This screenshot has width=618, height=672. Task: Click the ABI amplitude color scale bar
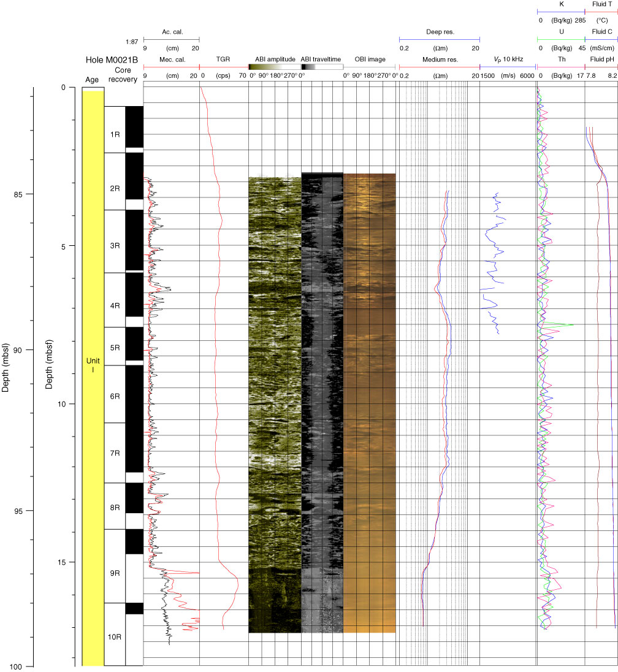(273, 67)
